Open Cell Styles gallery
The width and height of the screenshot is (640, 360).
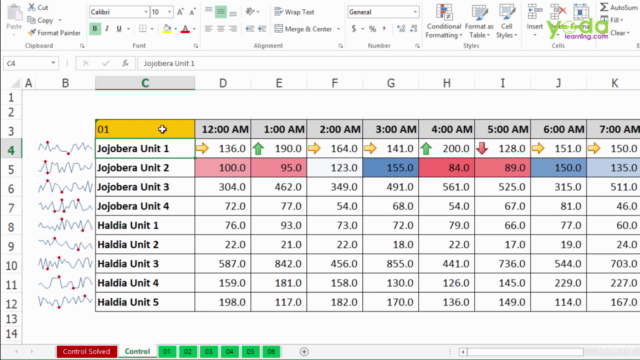pyautogui.click(x=507, y=21)
